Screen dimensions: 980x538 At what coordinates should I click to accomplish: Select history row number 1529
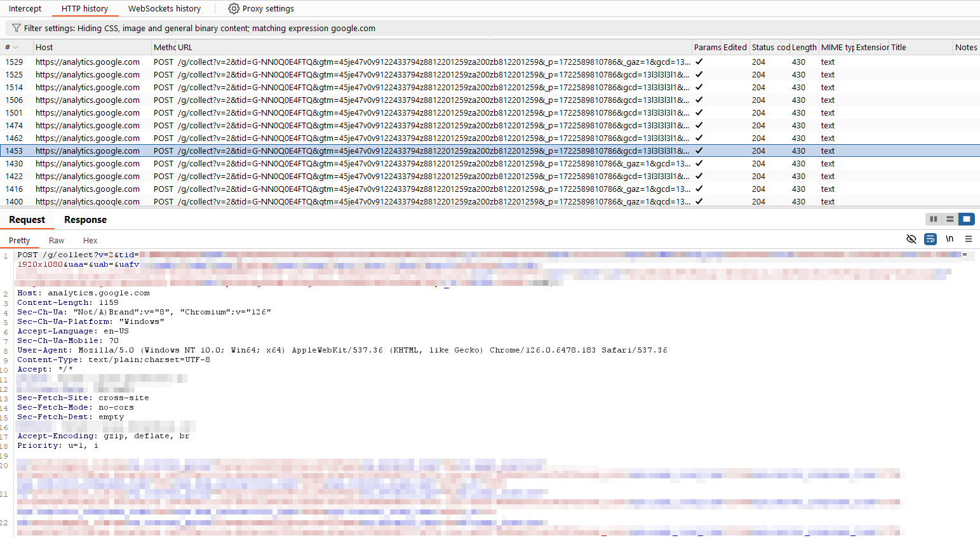coord(14,62)
